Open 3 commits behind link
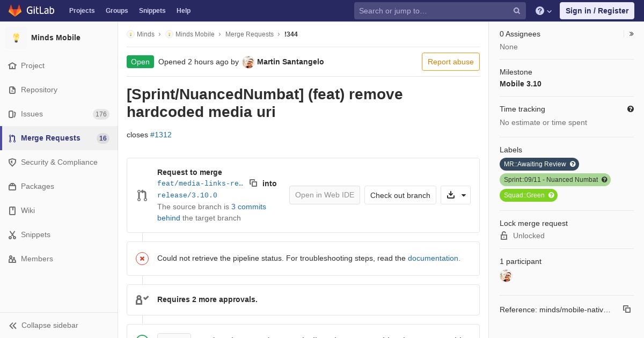644x338 pixels. pos(211,212)
